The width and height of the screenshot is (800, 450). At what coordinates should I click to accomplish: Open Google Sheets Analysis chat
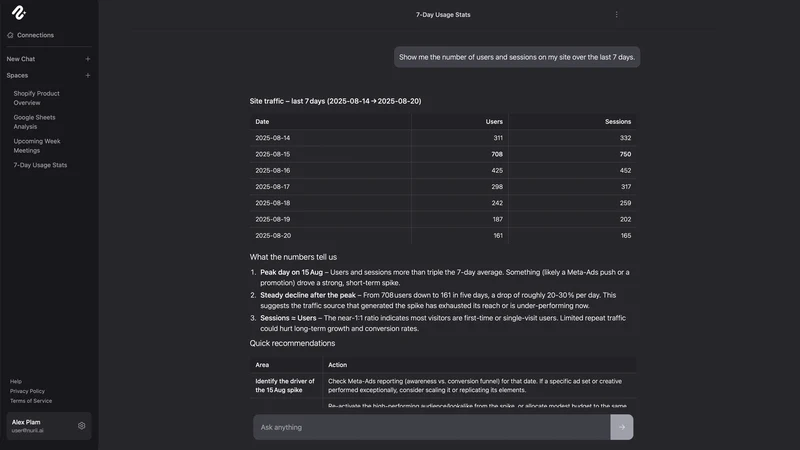34,122
